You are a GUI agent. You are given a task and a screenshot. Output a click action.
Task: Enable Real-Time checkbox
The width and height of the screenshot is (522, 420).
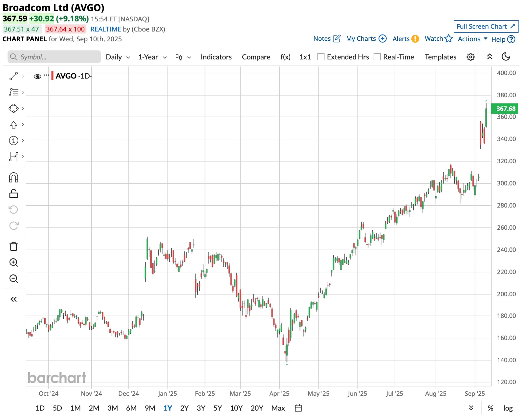(x=377, y=57)
